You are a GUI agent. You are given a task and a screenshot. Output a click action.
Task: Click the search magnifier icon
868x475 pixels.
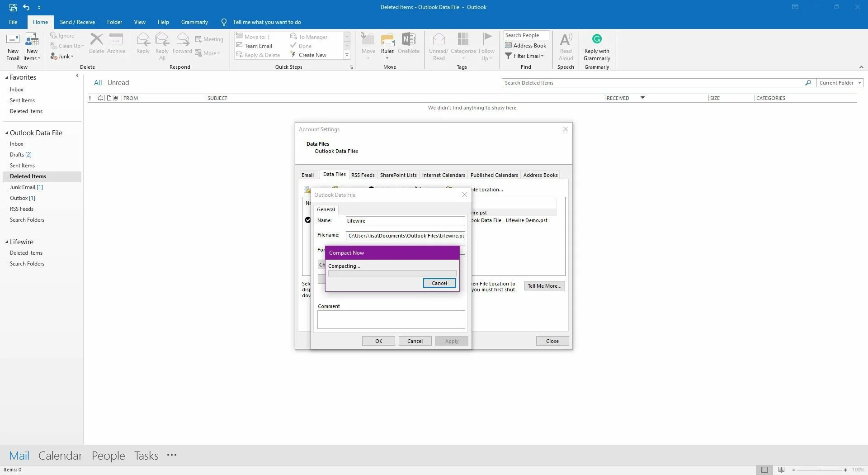[808, 83]
